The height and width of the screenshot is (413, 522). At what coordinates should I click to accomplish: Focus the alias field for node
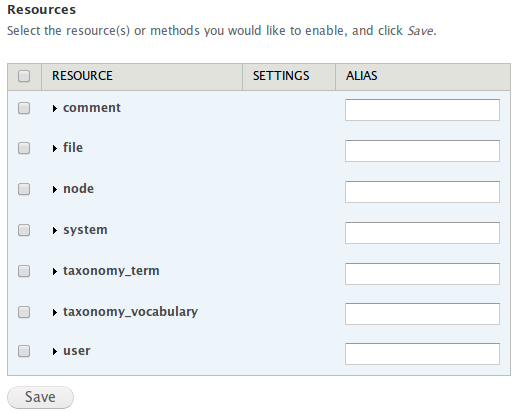click(x=422, y=192)
